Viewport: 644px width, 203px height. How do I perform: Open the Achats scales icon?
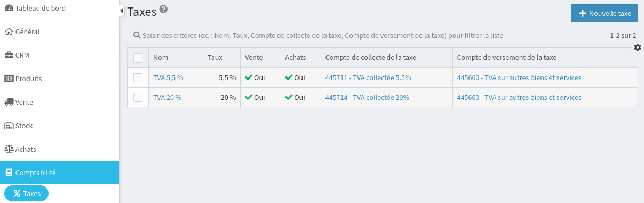click(x=9, y=149)
